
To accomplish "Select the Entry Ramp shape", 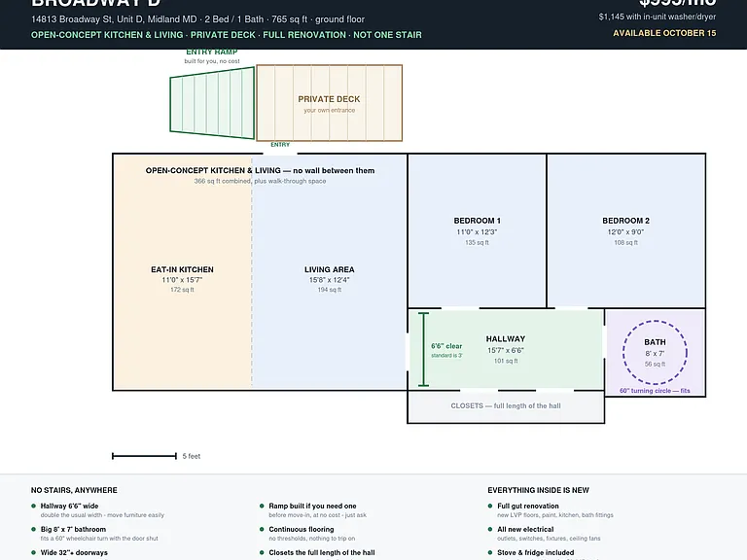I will tap(212, 103).
